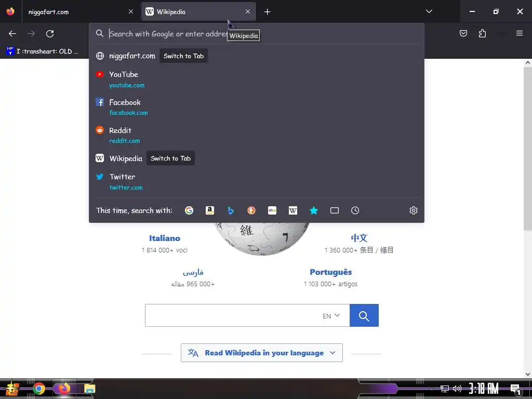Close the Wikipedia tab
This screenshot has height=399, width=532.
248,11
